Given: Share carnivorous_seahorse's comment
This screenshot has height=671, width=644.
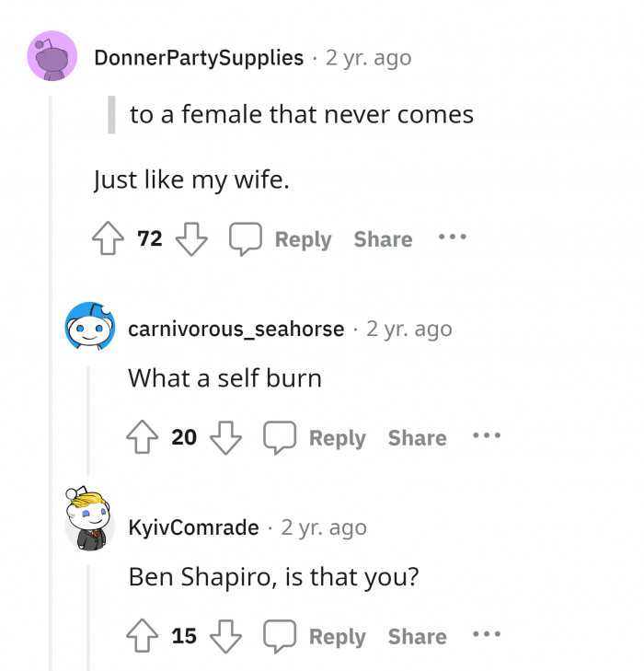Looking at the screenshot, I should (x=417, y=438).
